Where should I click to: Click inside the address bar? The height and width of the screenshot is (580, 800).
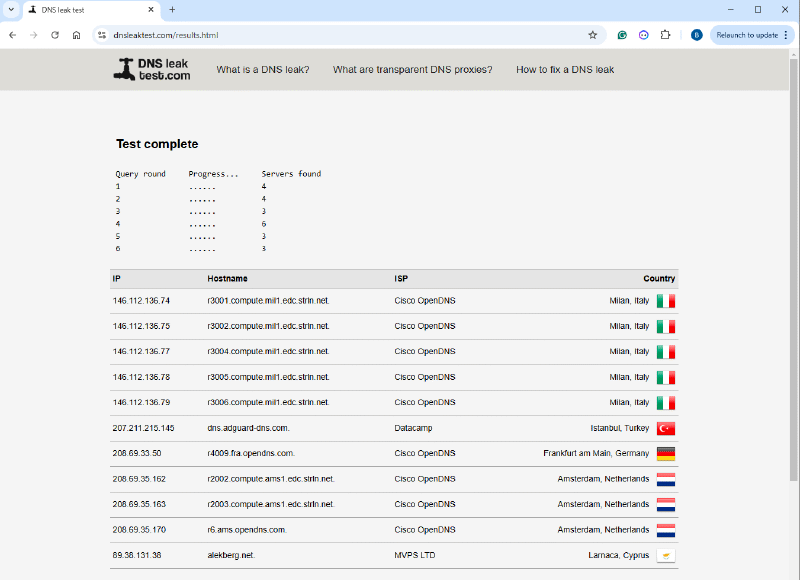click(300, 34)
